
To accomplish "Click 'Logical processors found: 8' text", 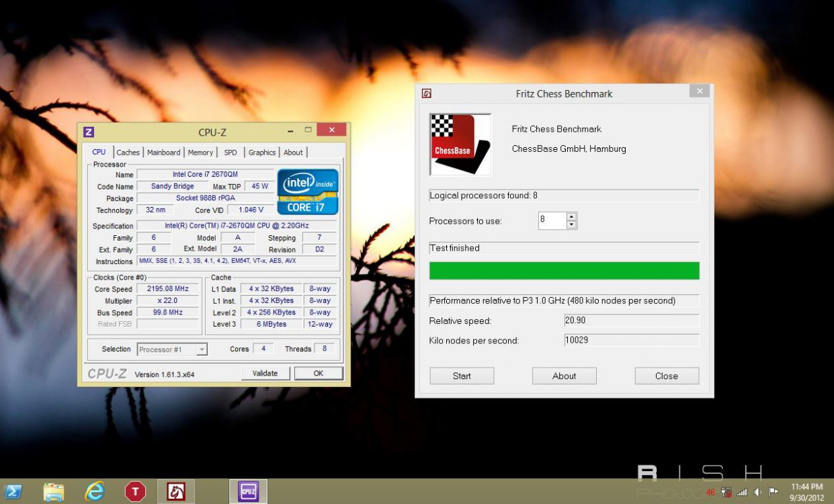I will [x=484, y=196].
